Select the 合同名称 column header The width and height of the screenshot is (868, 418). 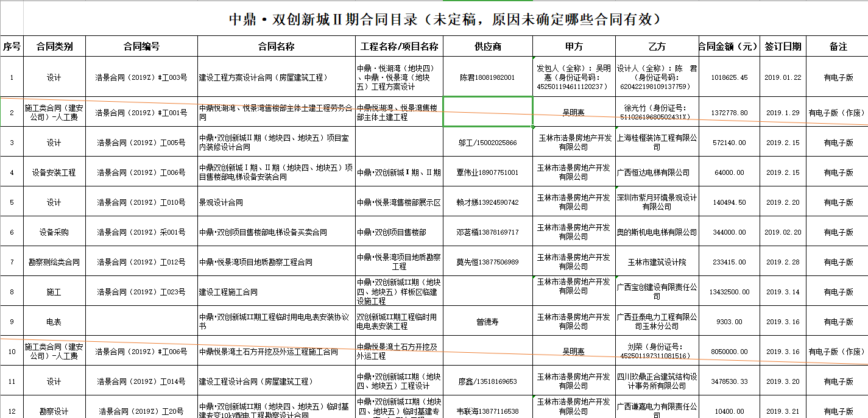[277, 46]
